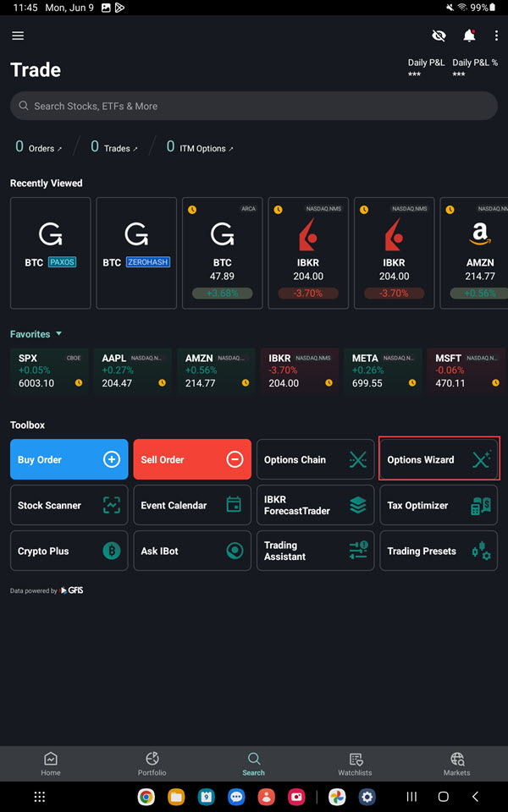Open the Android app drawer grid icon
The width and height of the screenshot is (508, 812).
[40, 797]
